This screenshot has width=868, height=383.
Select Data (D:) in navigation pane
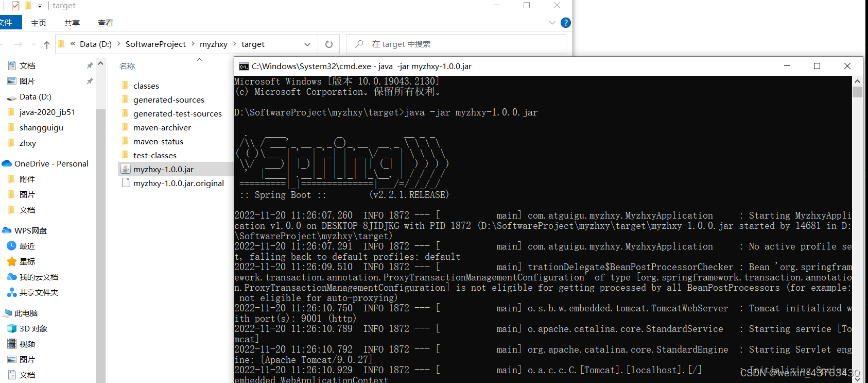click(35, 96)
